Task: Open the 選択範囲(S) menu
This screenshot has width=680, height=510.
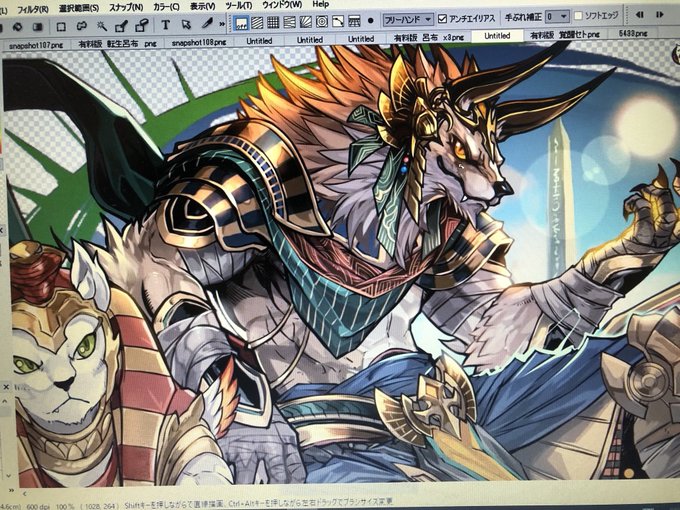Action: click(79, 8)
